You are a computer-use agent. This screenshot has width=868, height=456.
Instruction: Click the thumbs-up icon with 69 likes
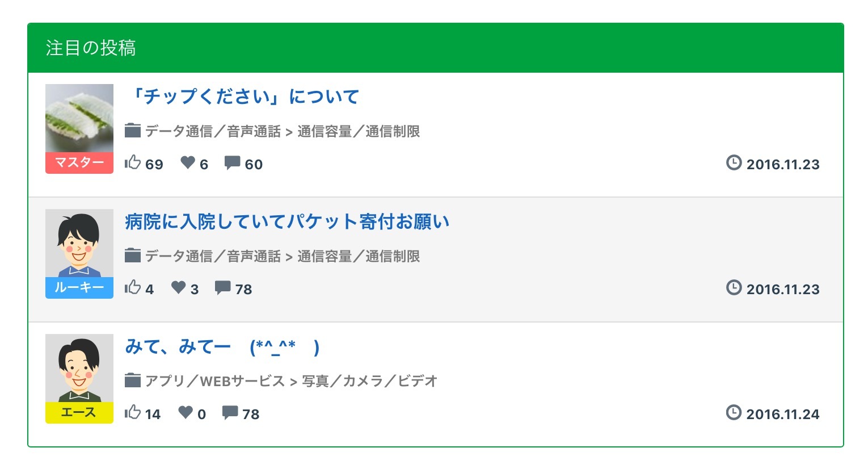point(133,163)
